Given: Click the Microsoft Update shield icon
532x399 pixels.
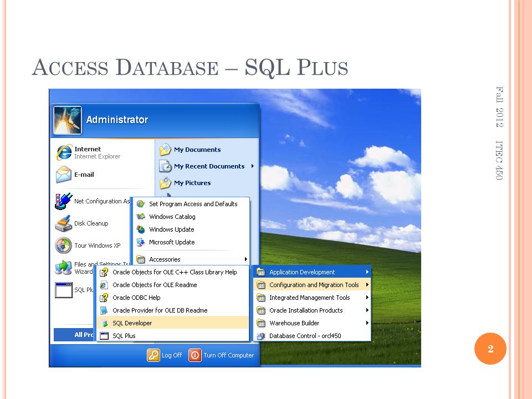Looking at the screenshot, I should [140, 242].
